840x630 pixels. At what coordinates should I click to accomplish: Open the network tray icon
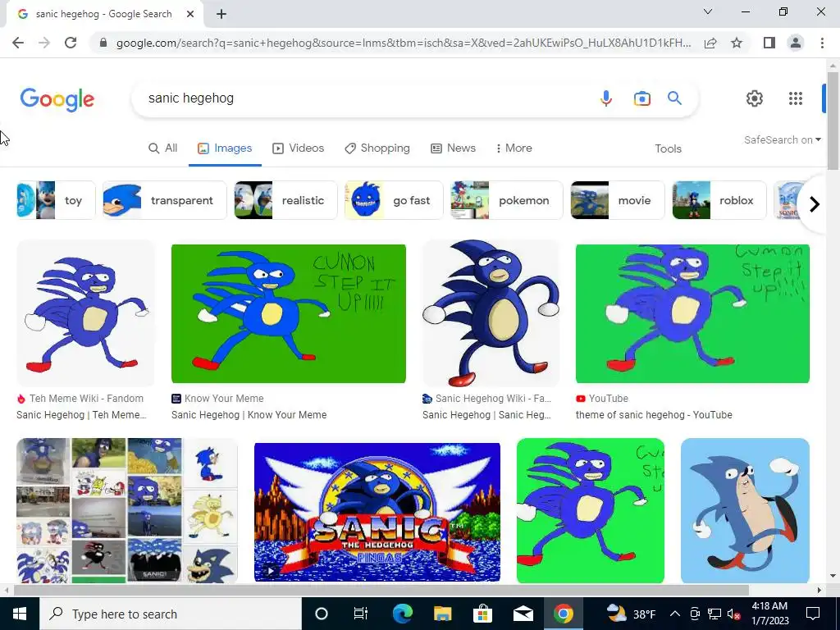714,614
